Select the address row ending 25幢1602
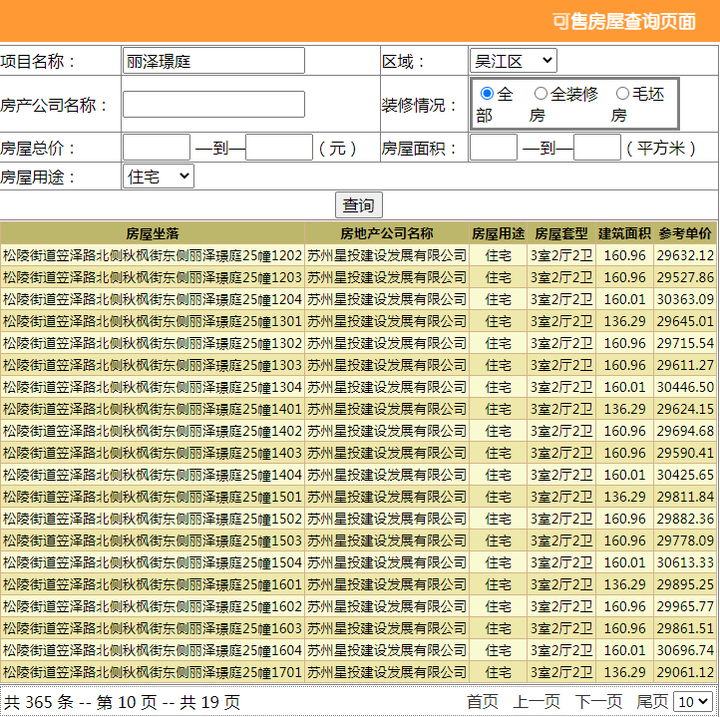The image size is (720, 717). pos(152,606)
